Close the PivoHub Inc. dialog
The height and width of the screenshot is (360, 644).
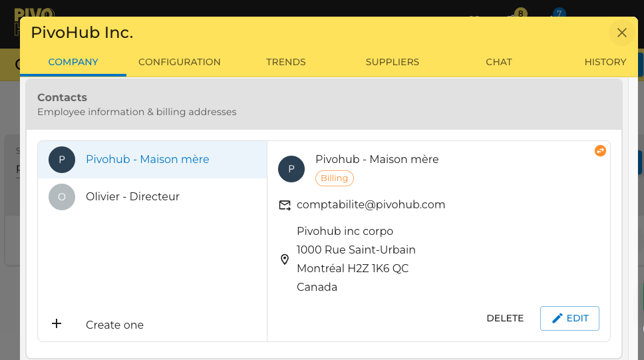click(621, 33)
